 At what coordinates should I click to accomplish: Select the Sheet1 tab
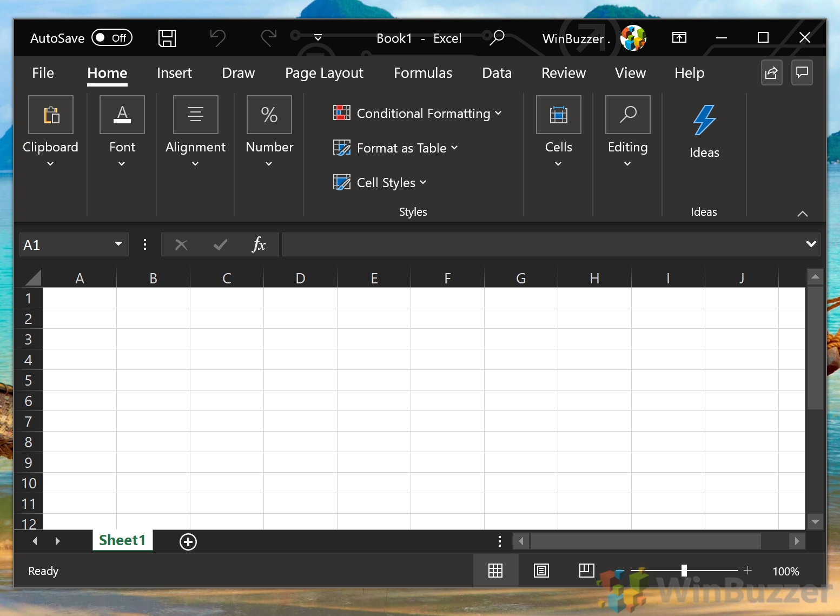pyautogui.click(x=122, y=540)
